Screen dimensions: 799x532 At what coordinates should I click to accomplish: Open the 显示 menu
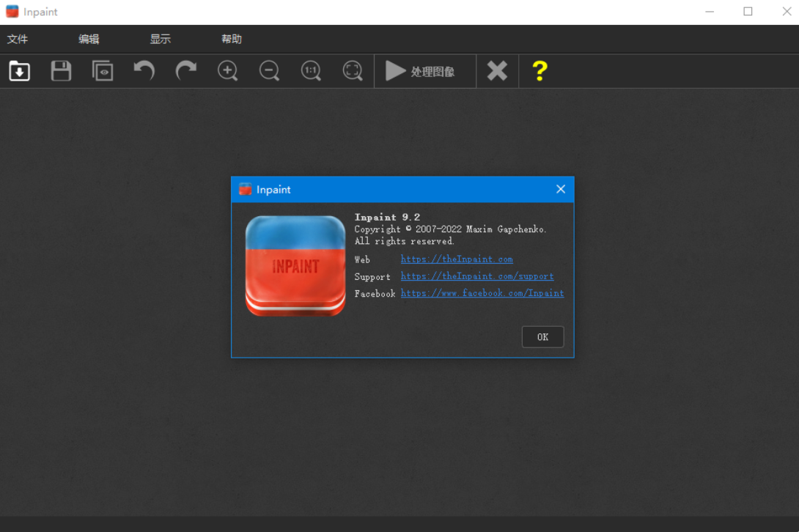coord(160,40)
